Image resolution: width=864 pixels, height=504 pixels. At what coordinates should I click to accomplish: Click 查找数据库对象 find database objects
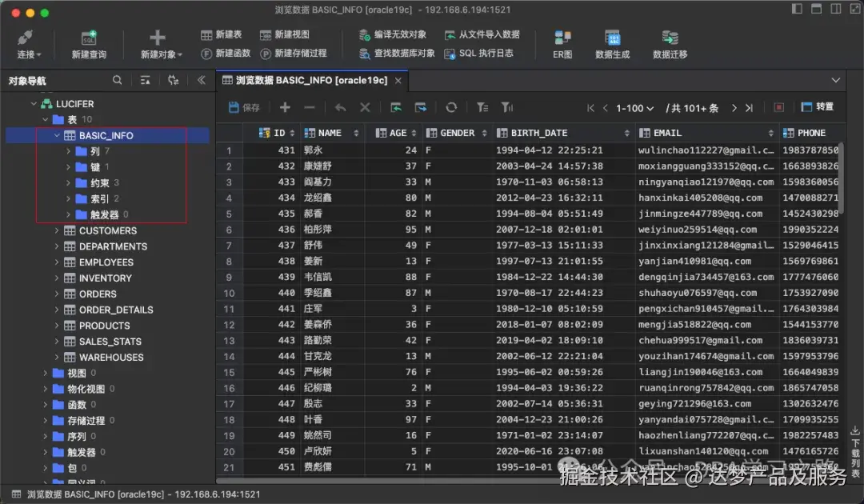397,54
